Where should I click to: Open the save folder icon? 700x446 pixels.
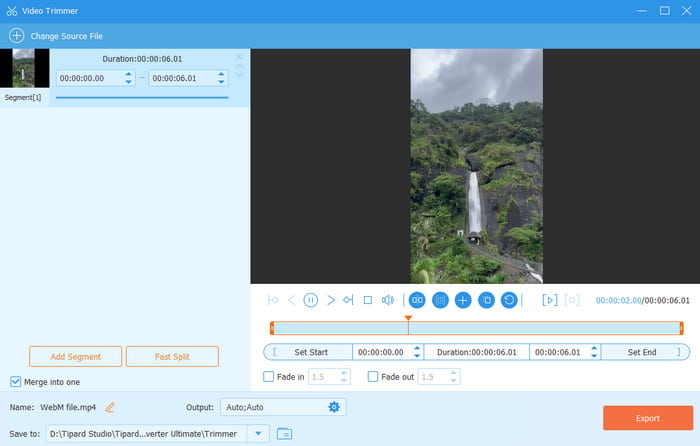(x=284, y=433)
